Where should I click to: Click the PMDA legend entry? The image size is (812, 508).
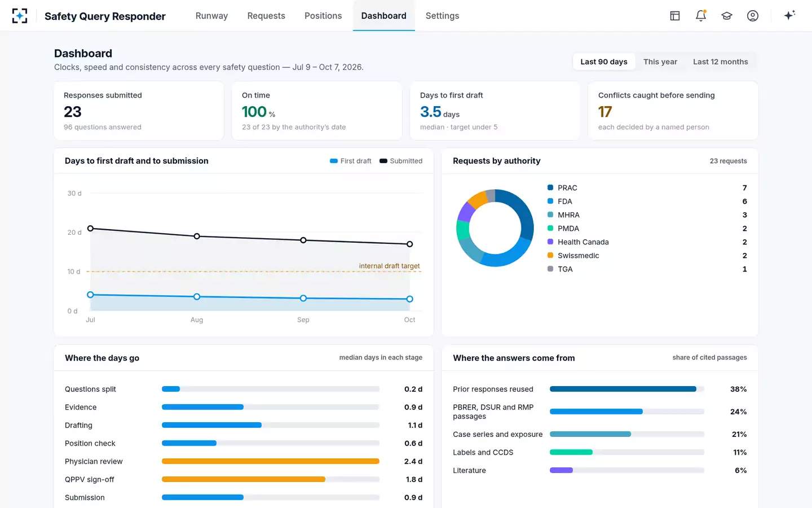pyautogui.click(x=647, y=229)
